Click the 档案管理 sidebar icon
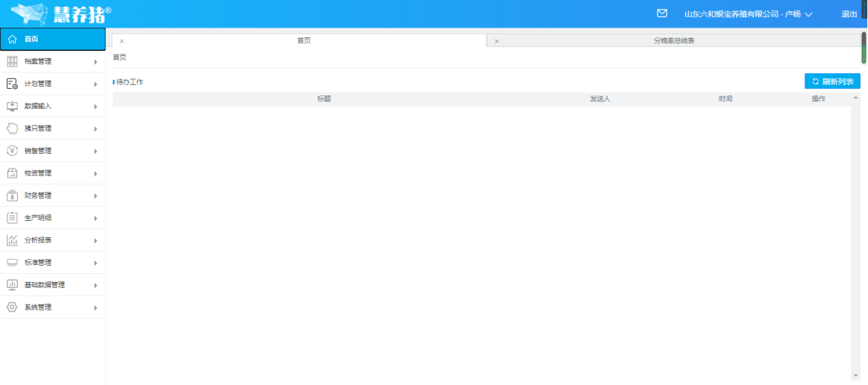This screenshot has width=868, height=385. pyautogui.click(x=12, y=61)
